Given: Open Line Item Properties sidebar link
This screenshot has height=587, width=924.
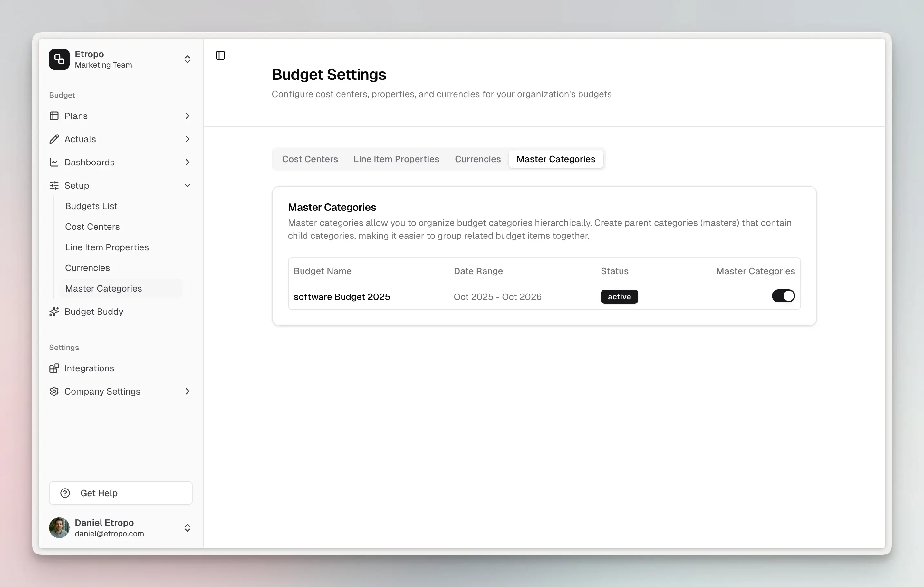Looking at the screenshot, I should (x=107, y=247).
